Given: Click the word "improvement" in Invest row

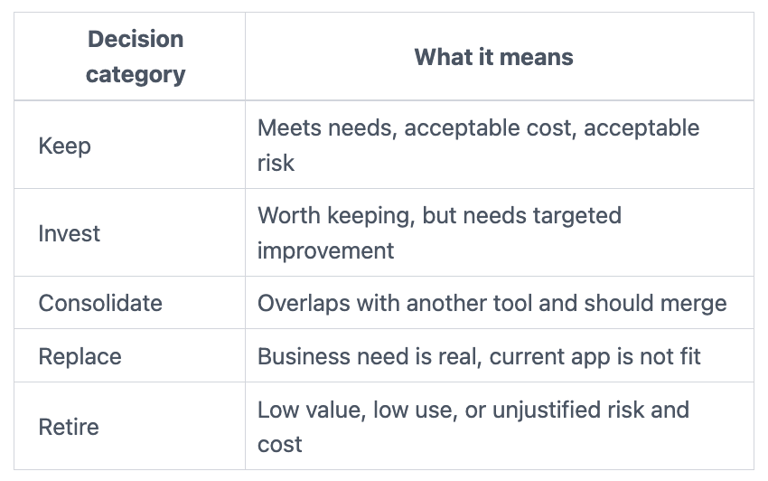Looking at the screenshot, I should coord(325,250).
